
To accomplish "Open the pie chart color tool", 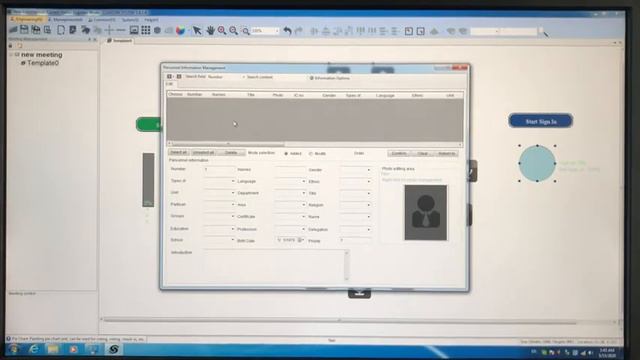I will coord(180,31).
